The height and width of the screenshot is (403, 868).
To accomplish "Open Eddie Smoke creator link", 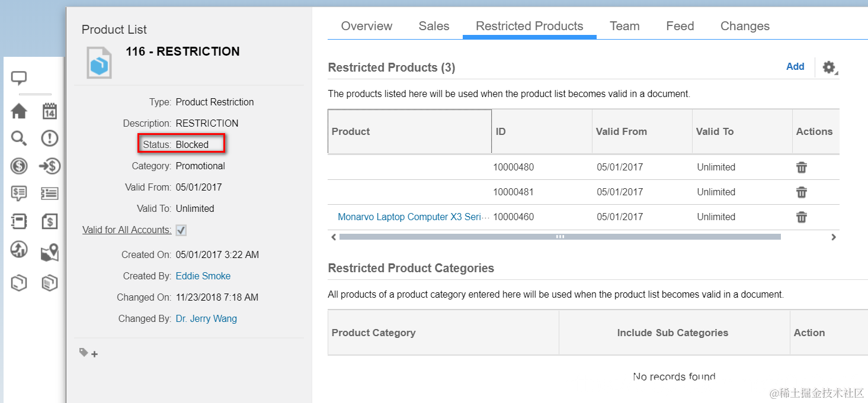I will click(203, 276).
